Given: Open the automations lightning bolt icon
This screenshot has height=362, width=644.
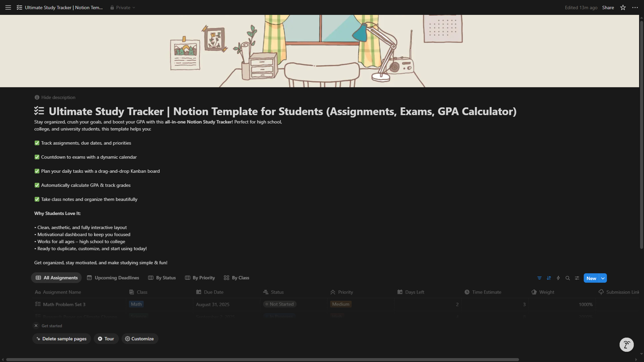Looking at the screenshot, I should click(x=558, y=278).
